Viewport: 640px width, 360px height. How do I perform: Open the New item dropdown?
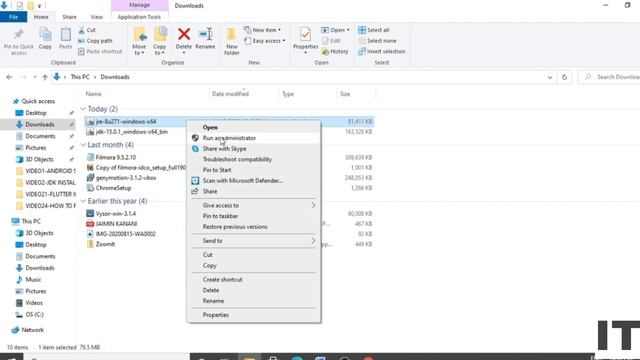[262, 30]
